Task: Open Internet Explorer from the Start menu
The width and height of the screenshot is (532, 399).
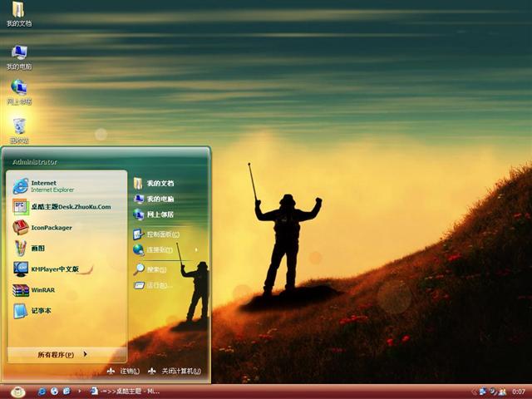Action: tap(52, 185)
